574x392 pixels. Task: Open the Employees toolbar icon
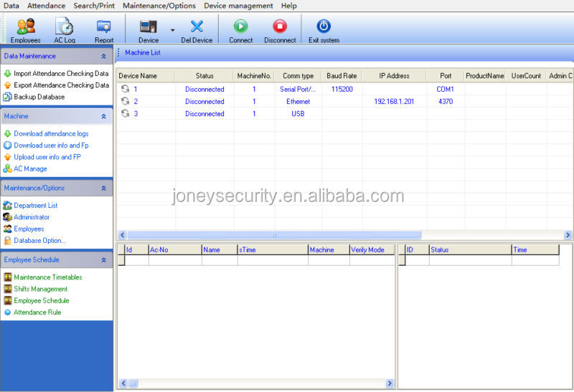[25, 27]
